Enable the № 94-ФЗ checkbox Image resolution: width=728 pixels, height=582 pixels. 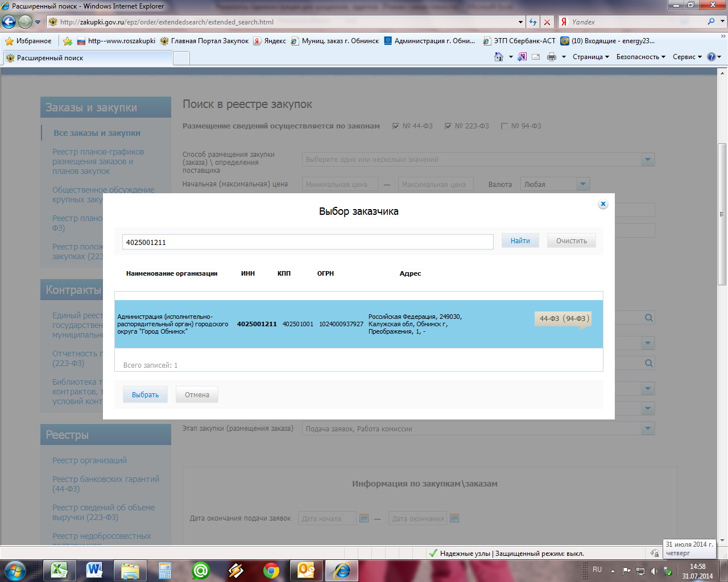coord(504,126)
